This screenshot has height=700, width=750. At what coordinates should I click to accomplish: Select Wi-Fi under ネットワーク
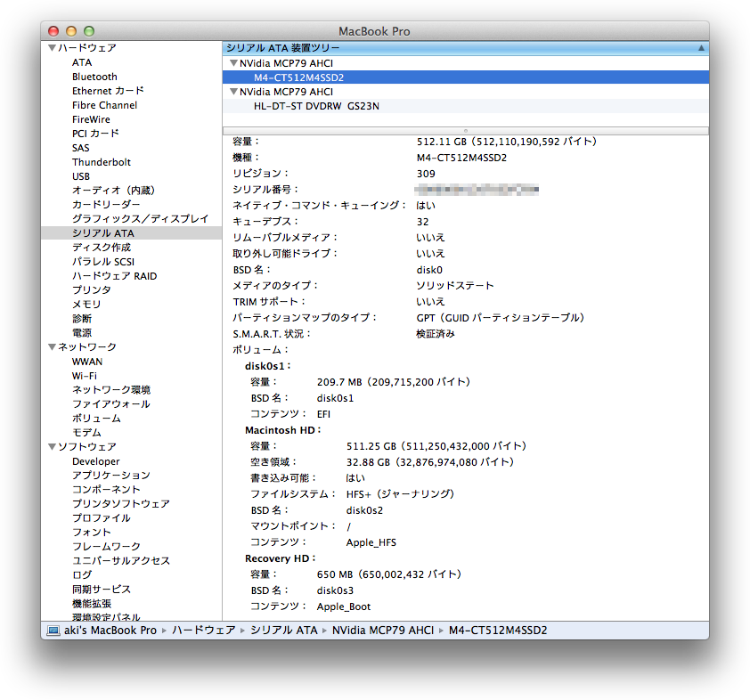pos(85,376)
